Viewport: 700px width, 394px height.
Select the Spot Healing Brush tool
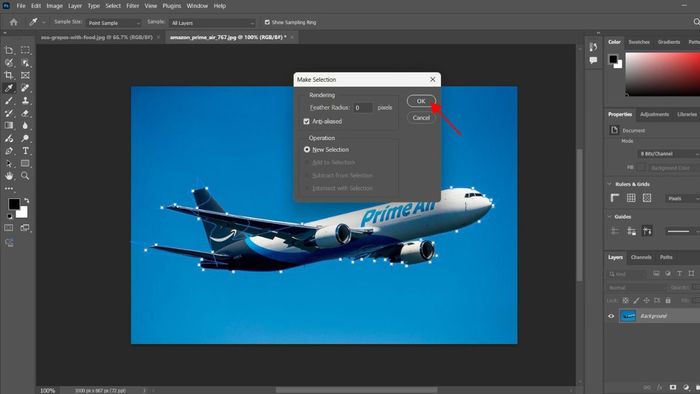25,88
